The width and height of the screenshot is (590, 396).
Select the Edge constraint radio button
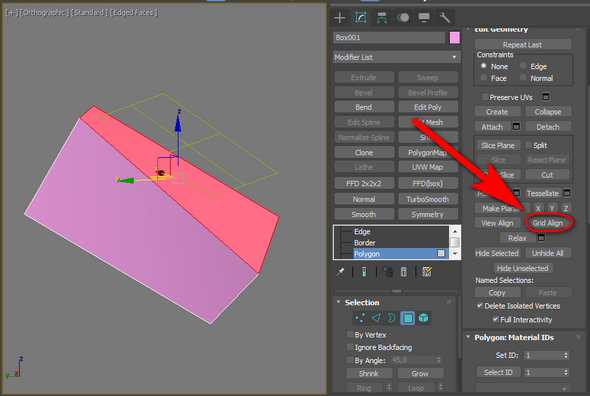tap(523, 66)
